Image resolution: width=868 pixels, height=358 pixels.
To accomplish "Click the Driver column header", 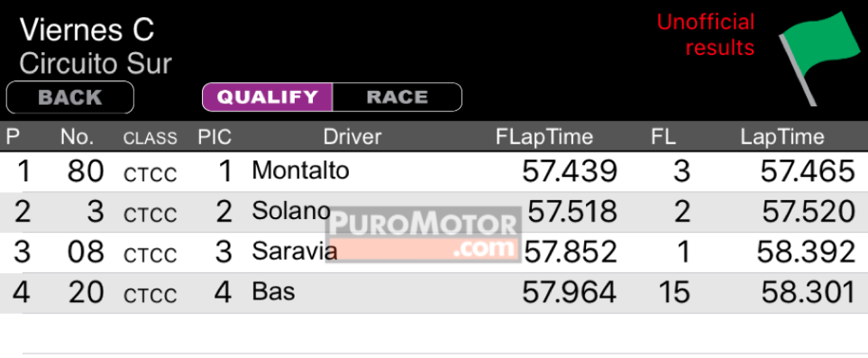I will coord(352,137).
